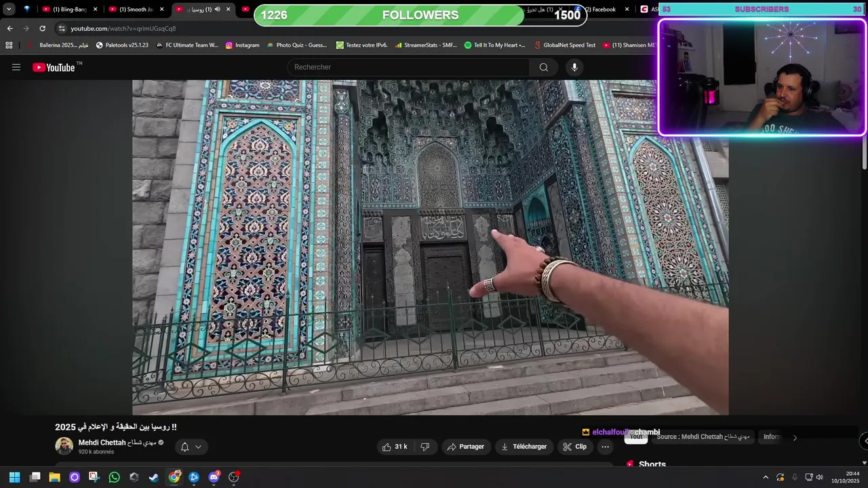Image resolution: width=868 pixels, height=488 pixels.
Task: Close the Bling-Bang tab
Action: click(95, 9)
